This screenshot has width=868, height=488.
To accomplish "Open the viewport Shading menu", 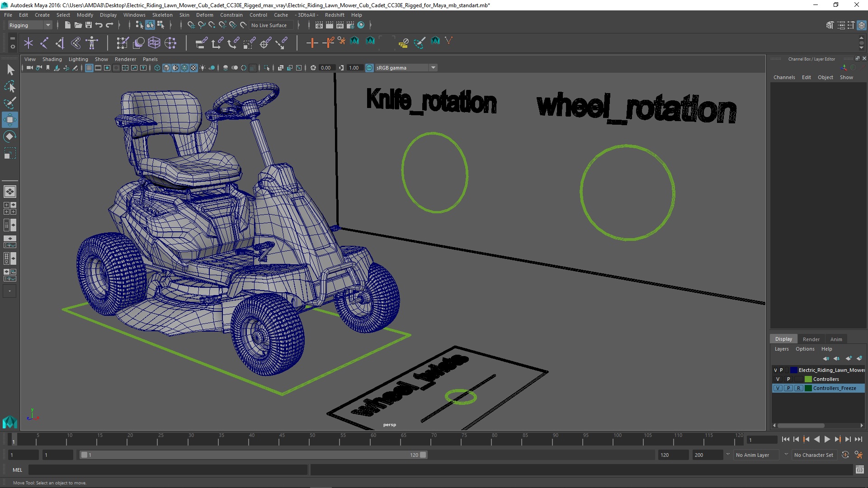I will pyautogui.click(x=52, y=59).
